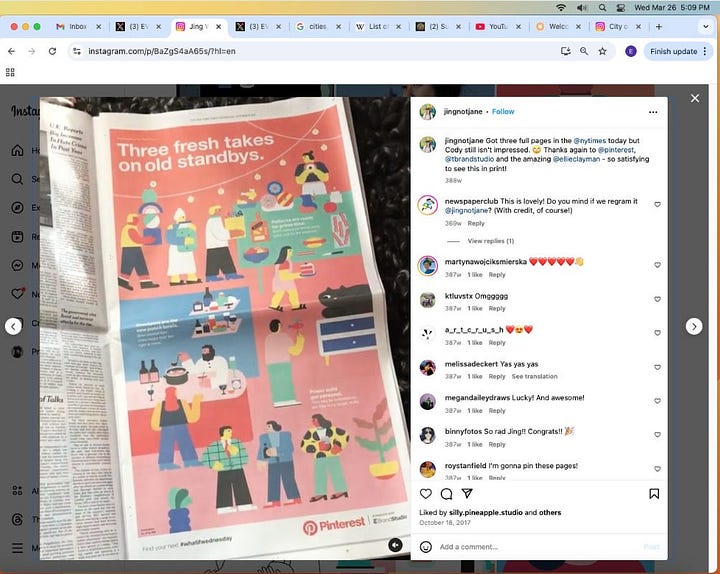This screenshot has width=720, height=574.
Task: Switch to the YouTube browser tab
Action: [498, 27]
